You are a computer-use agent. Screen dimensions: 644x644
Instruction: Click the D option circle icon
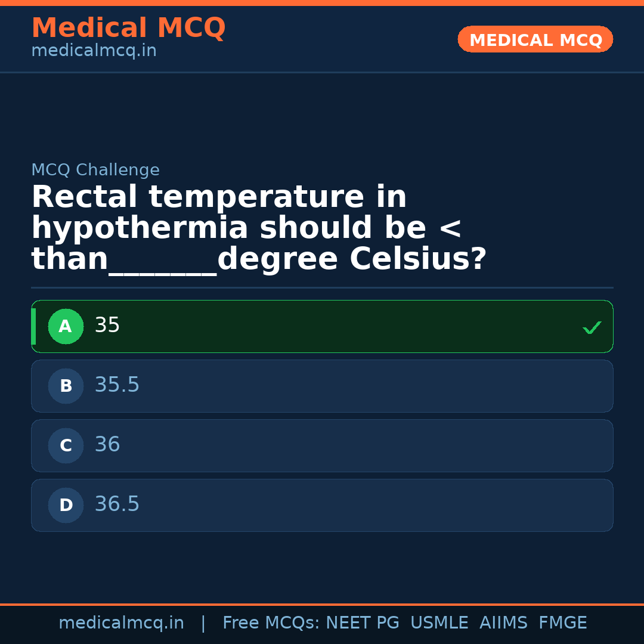click(66, 506)
